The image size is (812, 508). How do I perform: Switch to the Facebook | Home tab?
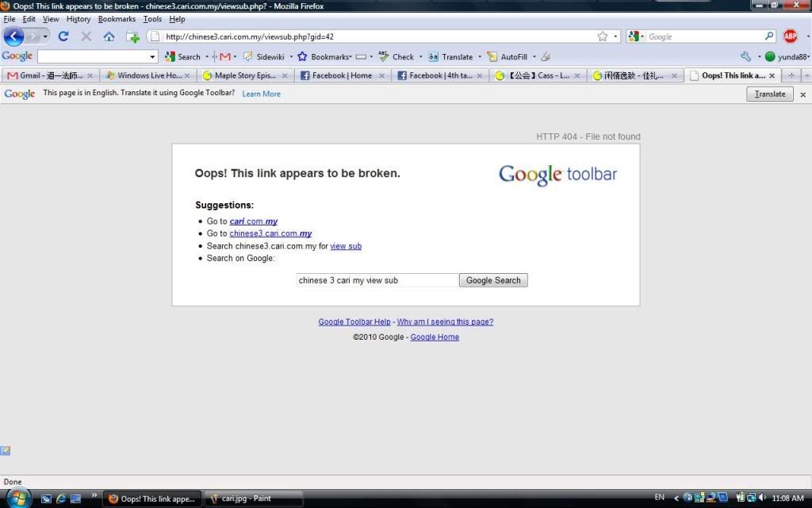[x=343, y=75]
